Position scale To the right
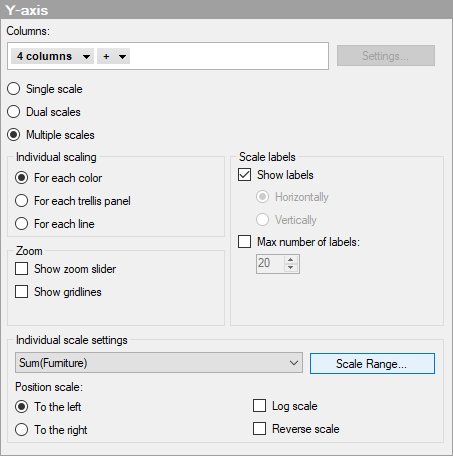Screen dimensions: 453x456 (x=22, y=430)
